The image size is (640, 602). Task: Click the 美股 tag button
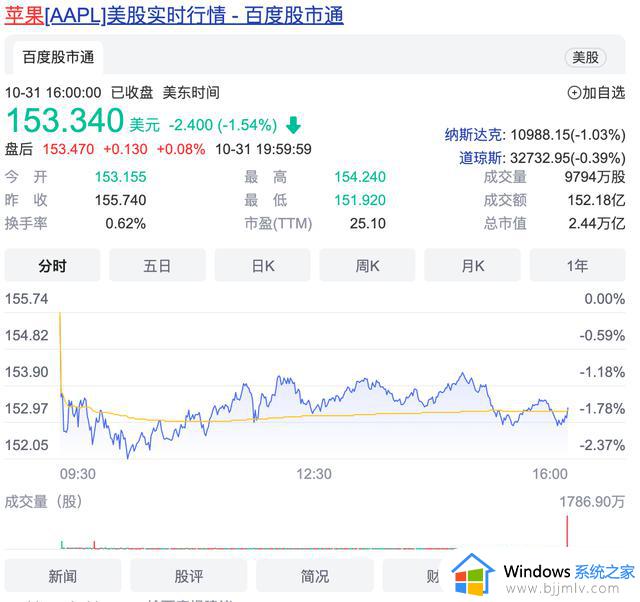585,57
